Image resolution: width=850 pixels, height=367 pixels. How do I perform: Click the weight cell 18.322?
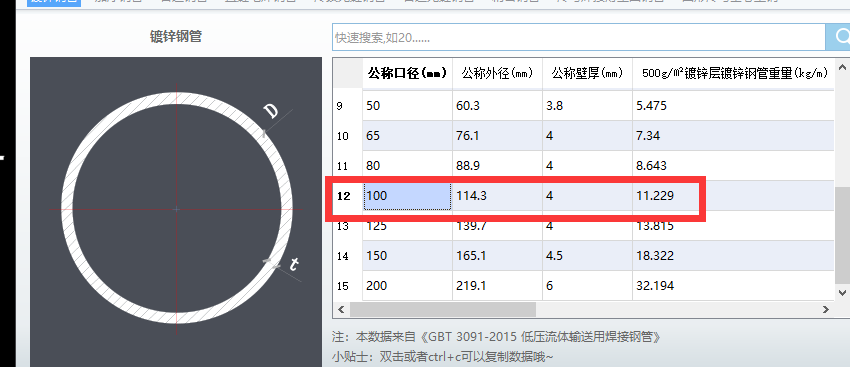tap(733, 255)
